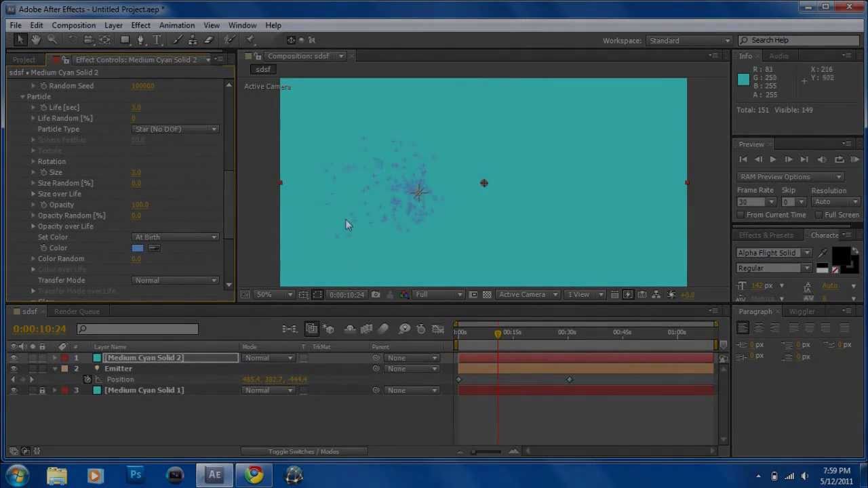Select the Horizontal Type tool

pyautogui.click(x=157, y=40)
